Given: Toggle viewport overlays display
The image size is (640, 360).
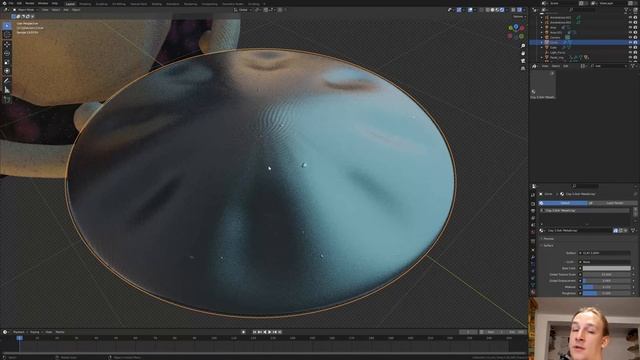Looking at the screenshot, I should 470,10.
